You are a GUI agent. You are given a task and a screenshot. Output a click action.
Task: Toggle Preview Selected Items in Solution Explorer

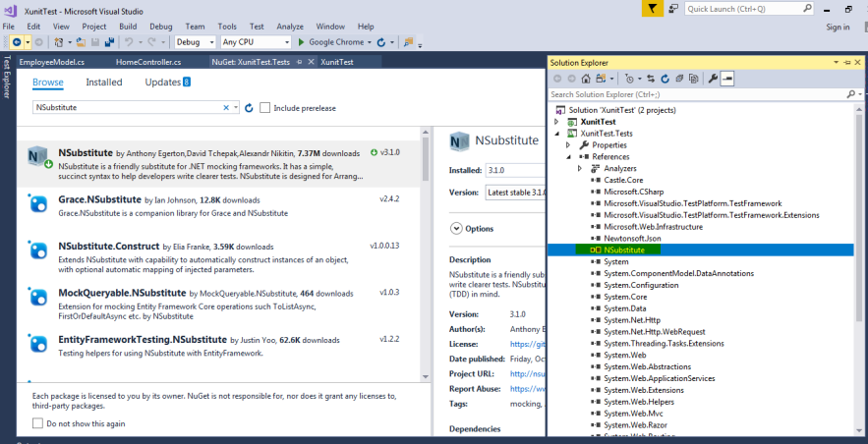pyautogui.click(x=727, y=79)
